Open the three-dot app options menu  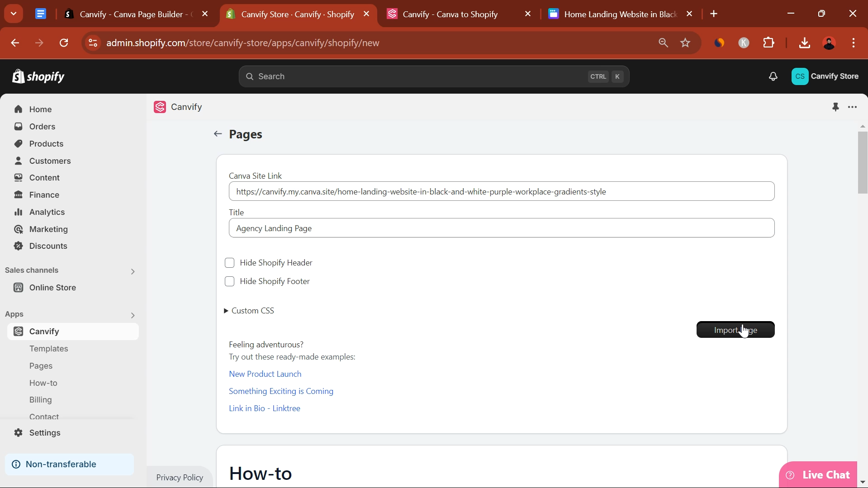(853, 107)
